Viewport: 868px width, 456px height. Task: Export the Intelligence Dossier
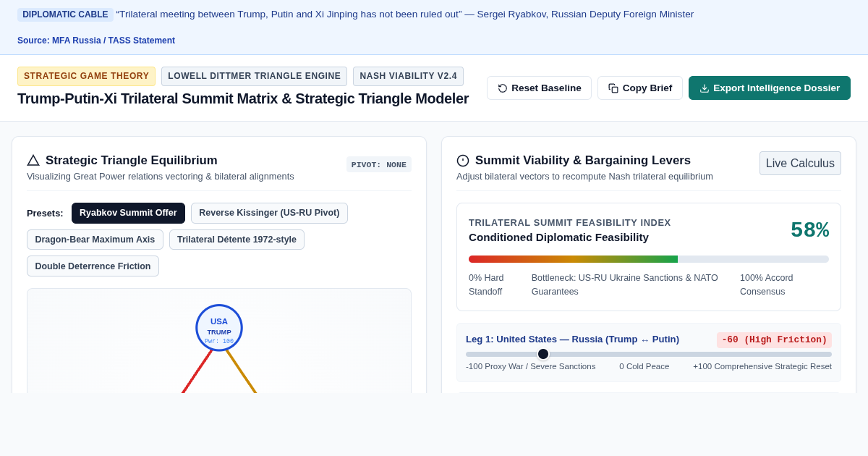[770, 88]
